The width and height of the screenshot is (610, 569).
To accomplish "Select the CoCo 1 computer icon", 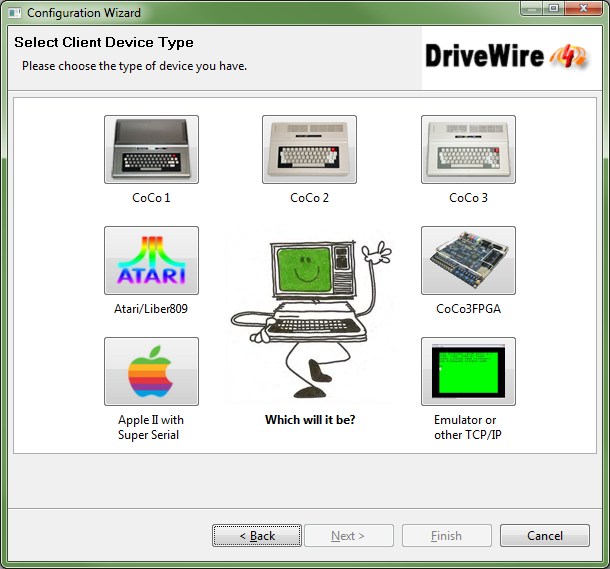I will pos(151,149).
